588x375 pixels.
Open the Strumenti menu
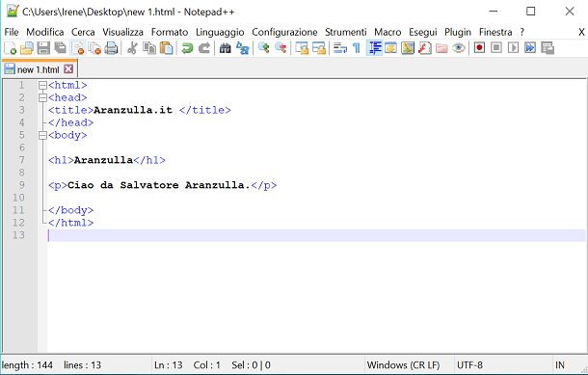[x=346, y=32]
